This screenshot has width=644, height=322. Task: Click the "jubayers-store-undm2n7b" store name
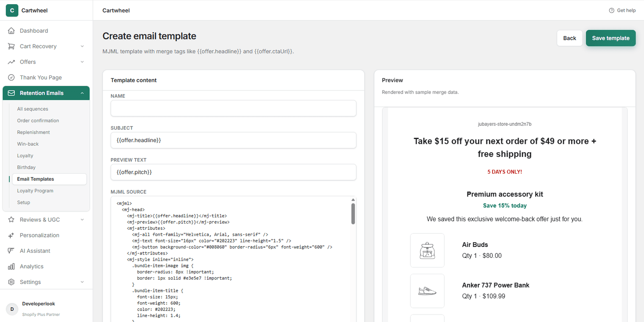point(505,124)
